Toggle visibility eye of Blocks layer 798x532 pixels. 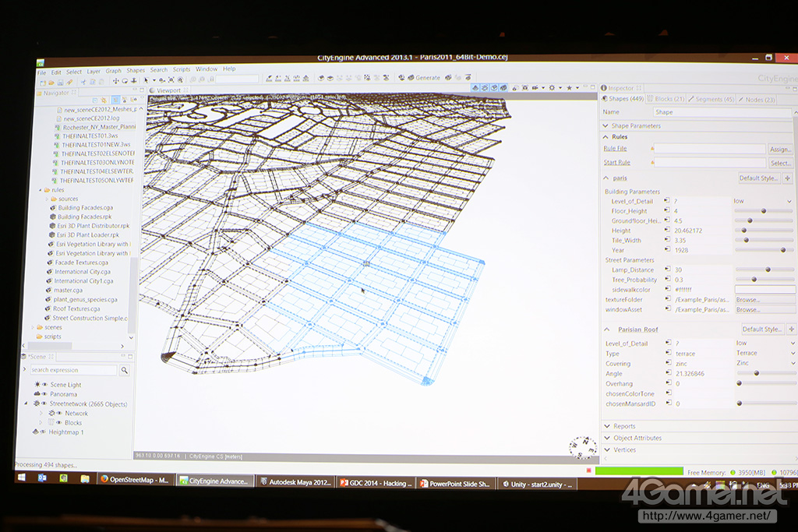[58, 423]
